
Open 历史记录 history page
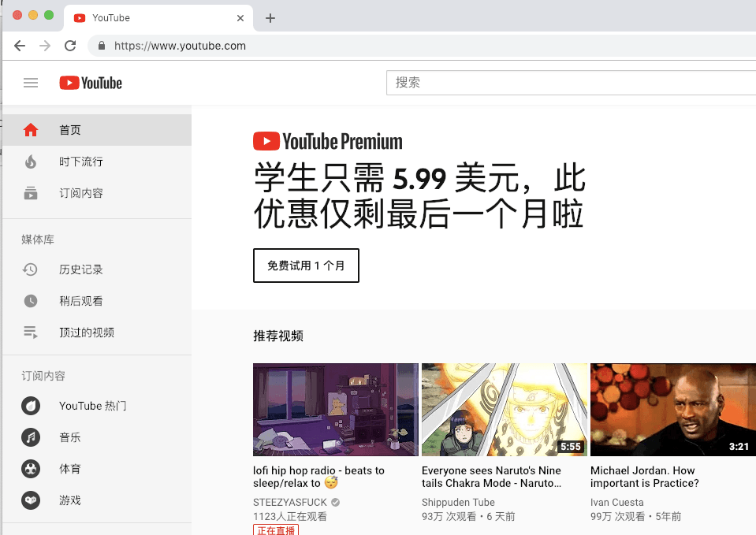[97, 269]
